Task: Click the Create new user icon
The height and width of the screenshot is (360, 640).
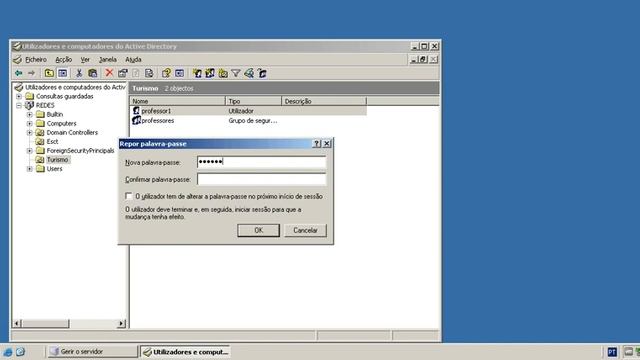Action: (197, 73)
